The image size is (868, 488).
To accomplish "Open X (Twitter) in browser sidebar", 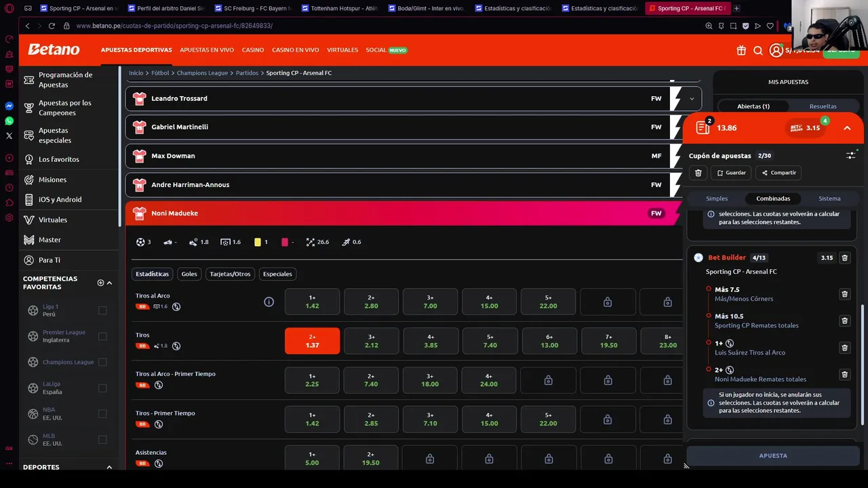I will pyautogui.click(x=9, y=136).
